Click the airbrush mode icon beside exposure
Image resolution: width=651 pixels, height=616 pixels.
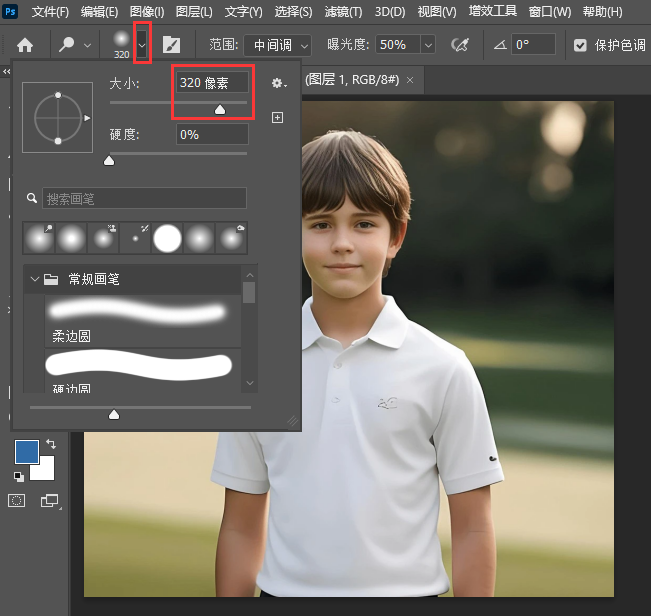pyautogui.click(x=460, y=45)
